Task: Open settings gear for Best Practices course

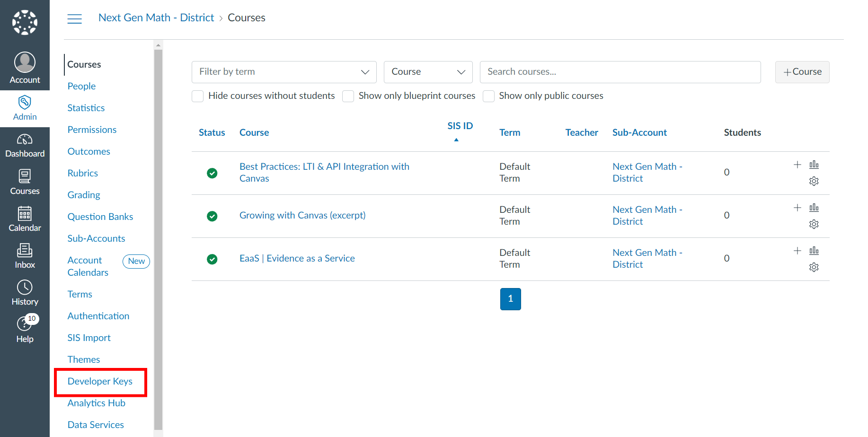Action: 814,181
